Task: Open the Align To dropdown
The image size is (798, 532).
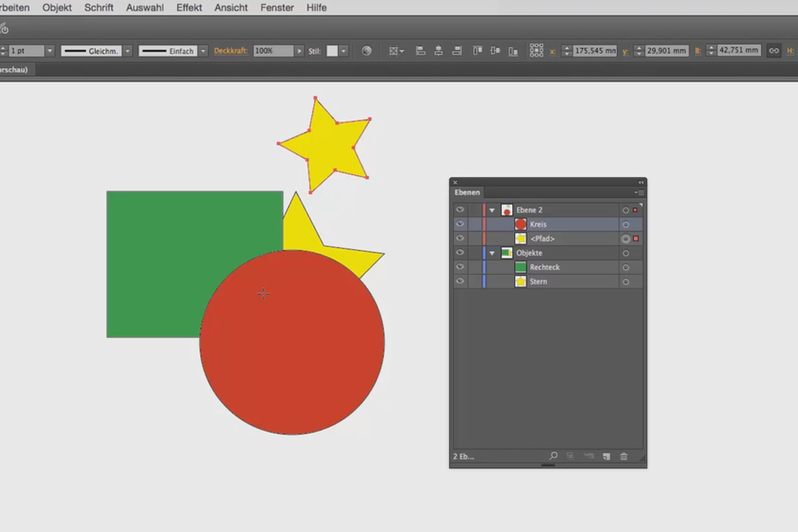Action: pyautogui.click(x=396, y=51)
